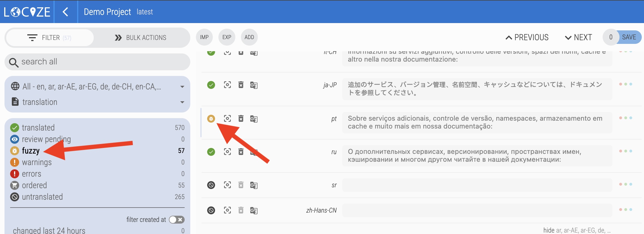Filter by untranslated status
The image size is (644, 234).
[x=42, y=197]
